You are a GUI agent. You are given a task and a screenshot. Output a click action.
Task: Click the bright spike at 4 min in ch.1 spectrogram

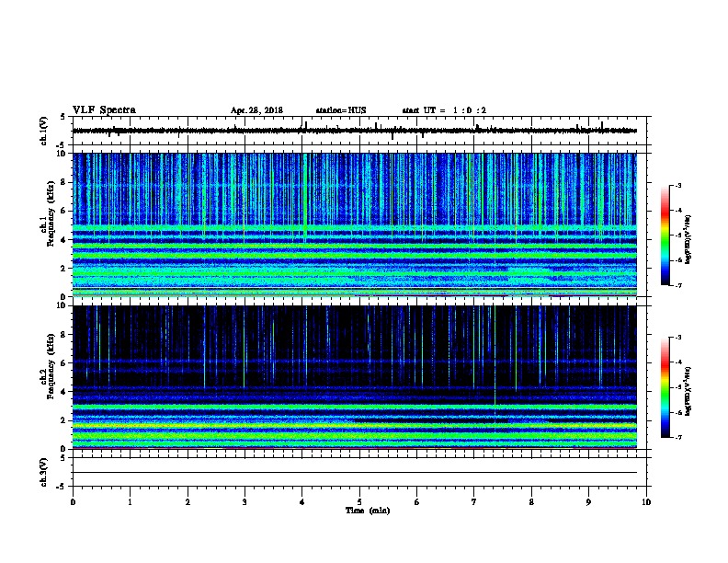click(305, 198)
